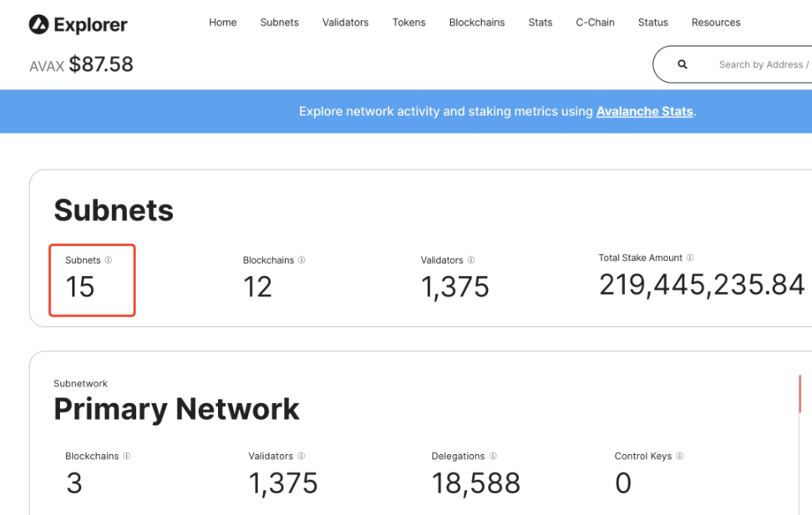
Task: Click the Avalanche Explorer logo icon
Action: click(38, 24)
